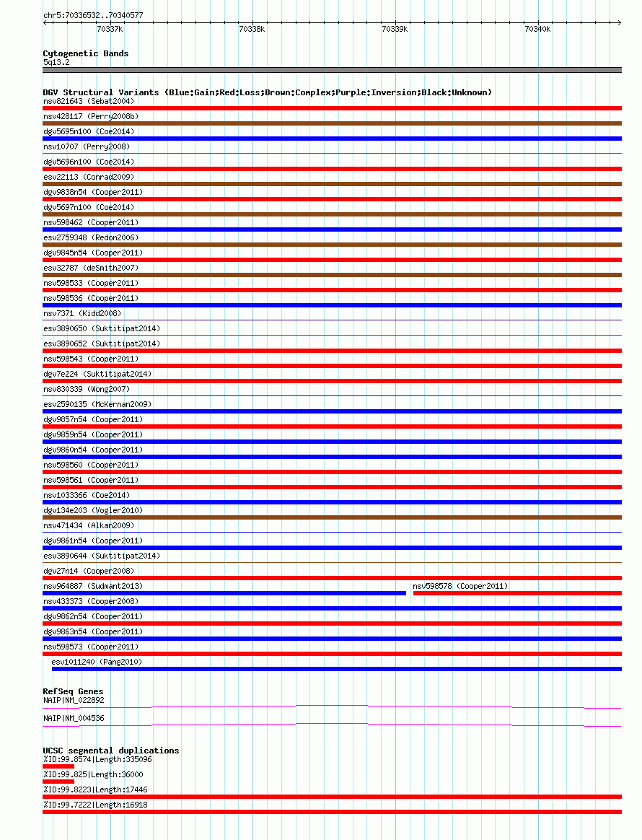
Task: Open esv1011240 (Pang2010) label
Action: [97, 662]
